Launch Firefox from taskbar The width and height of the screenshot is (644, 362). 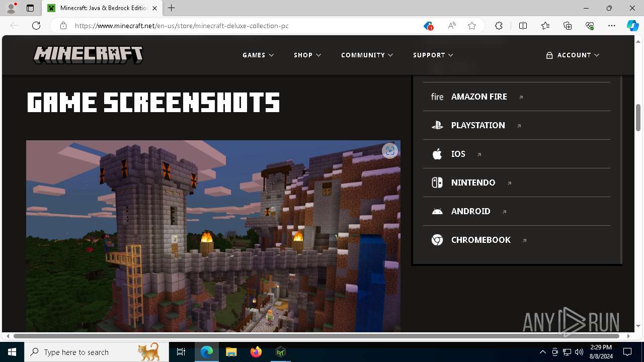pos(256,352)
